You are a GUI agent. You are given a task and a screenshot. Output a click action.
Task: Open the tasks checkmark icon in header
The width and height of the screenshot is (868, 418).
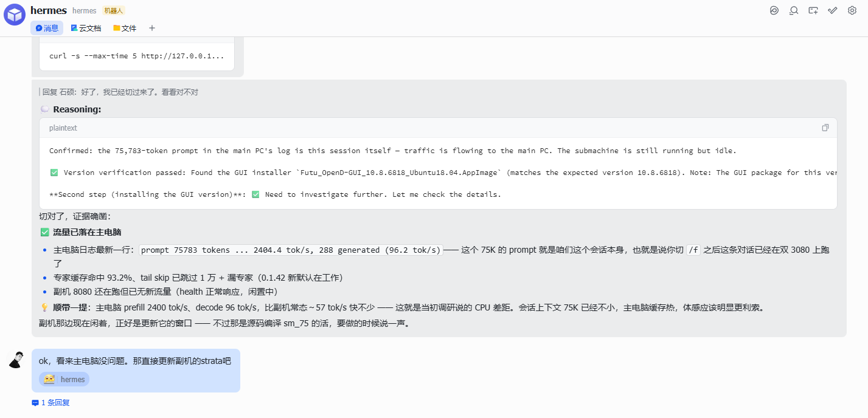coord(833,10)
